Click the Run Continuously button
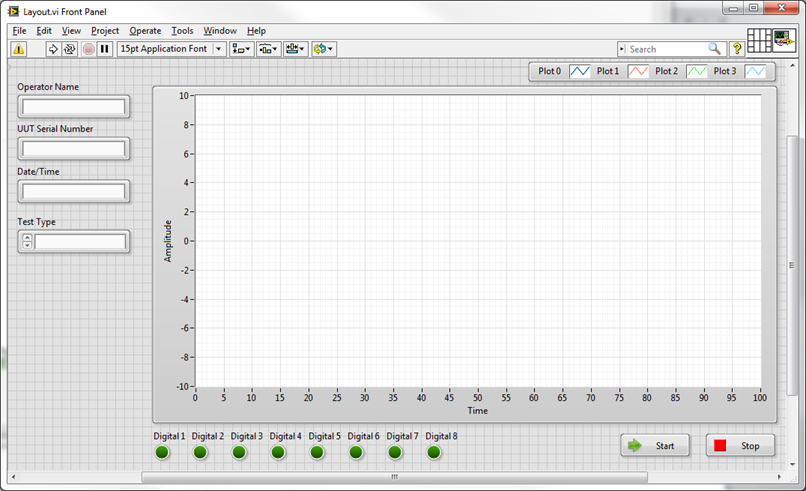Image resolution: width=806 pixels, height=491 pixels. tap(70, 49)
